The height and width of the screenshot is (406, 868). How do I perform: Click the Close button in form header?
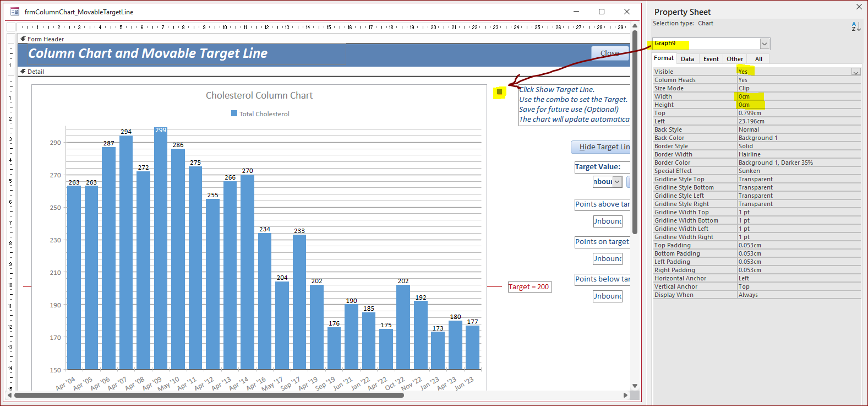pos(610,53)
